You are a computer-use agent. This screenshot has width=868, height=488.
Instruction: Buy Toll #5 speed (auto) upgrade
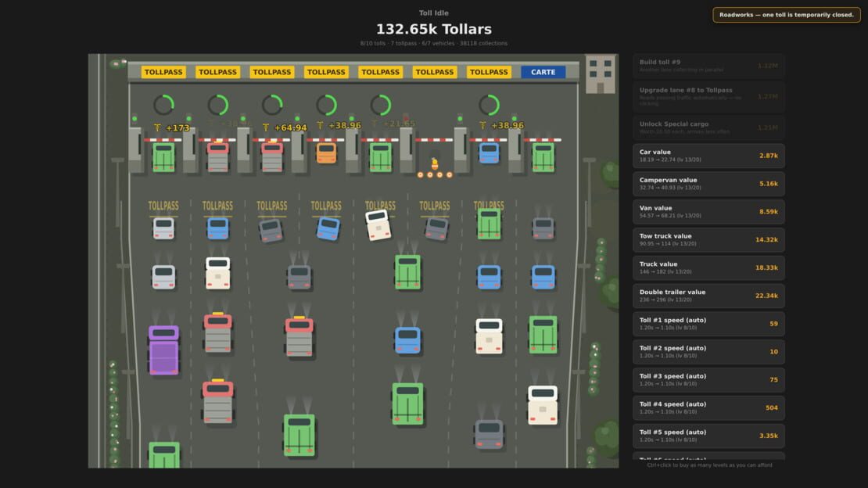(708, 436)
